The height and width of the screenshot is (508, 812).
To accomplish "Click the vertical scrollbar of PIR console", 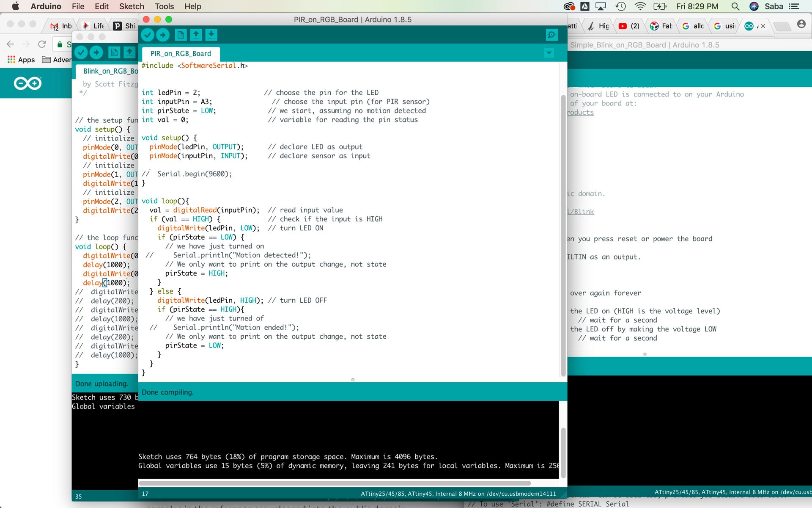I will 563,452.
